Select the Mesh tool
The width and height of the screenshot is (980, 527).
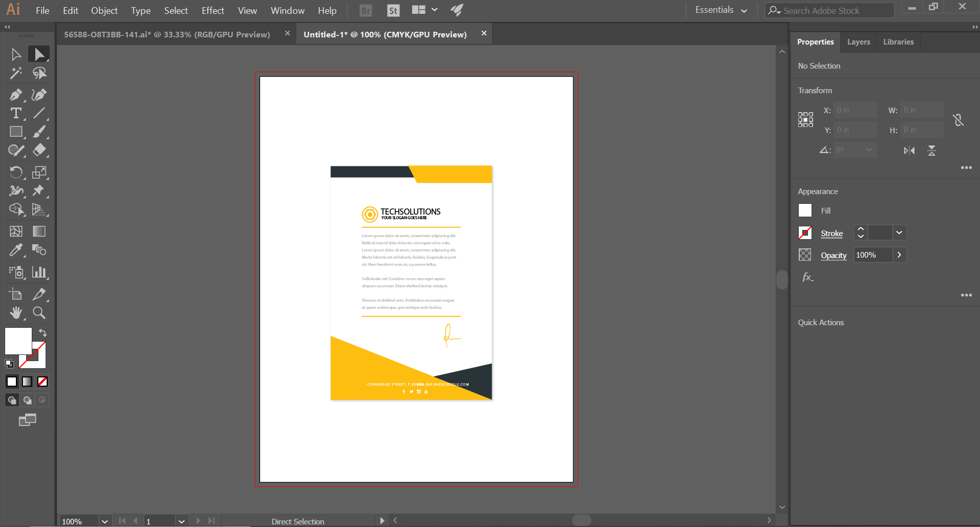16,231
